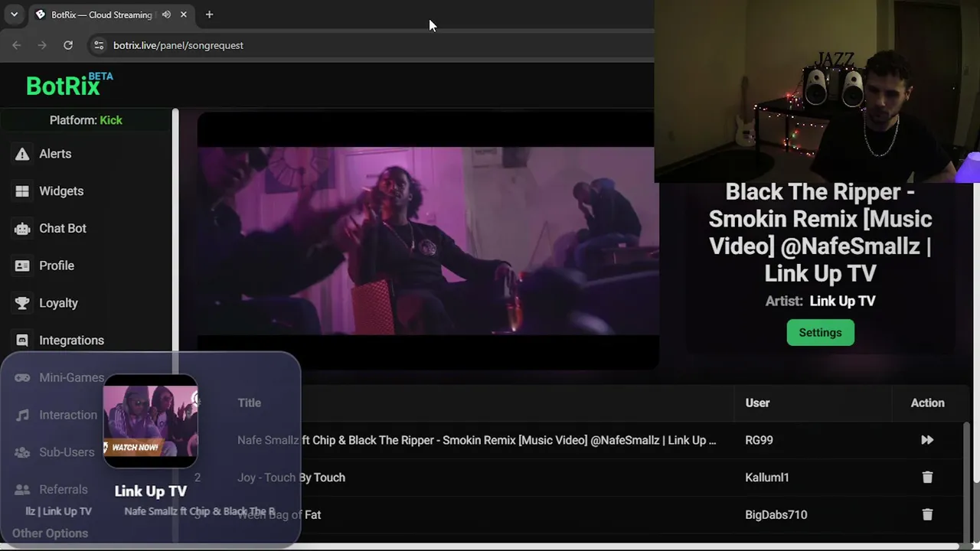Viewport: 980px width, 551px height.
Task: Open Interaction via the music note icon
Action: click(22, 415)
